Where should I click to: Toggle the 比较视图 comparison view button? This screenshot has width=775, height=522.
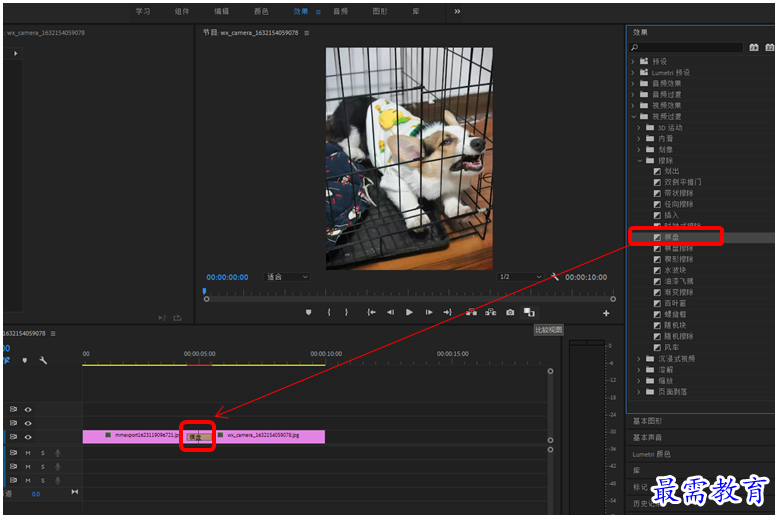click(x=529, y=312)
